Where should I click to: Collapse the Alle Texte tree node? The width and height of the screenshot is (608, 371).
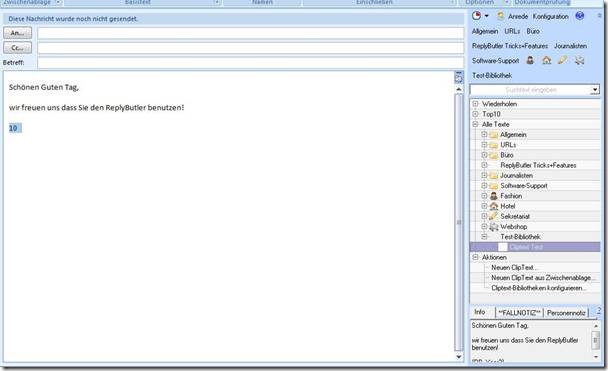tap(475, 124)
